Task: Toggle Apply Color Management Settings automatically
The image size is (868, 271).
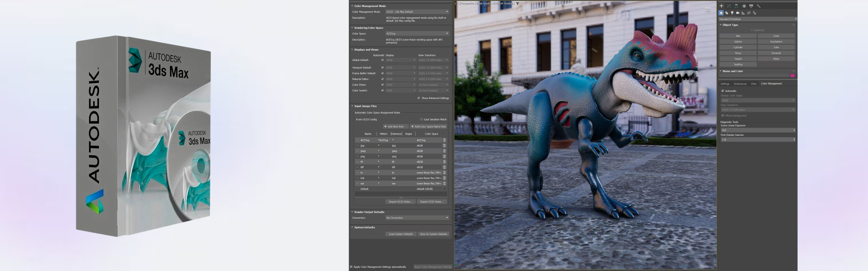Action: tap(351, 267)
